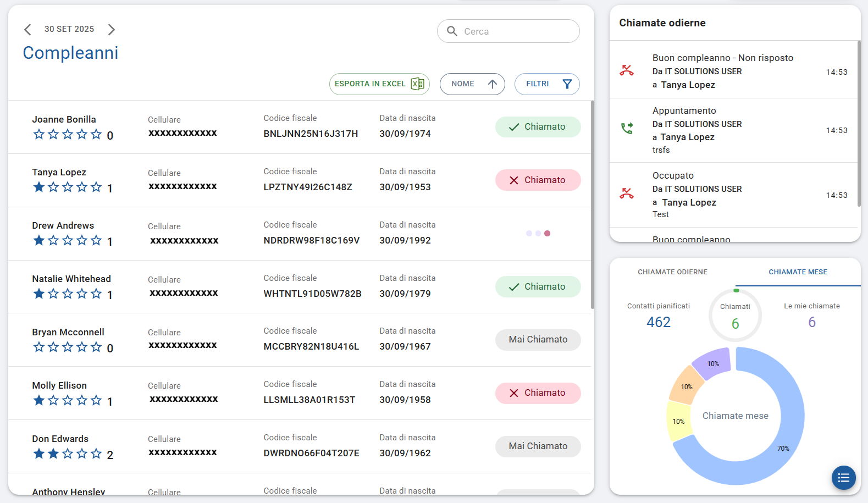Open the FILTRI filter panel

tap(538, 84)
